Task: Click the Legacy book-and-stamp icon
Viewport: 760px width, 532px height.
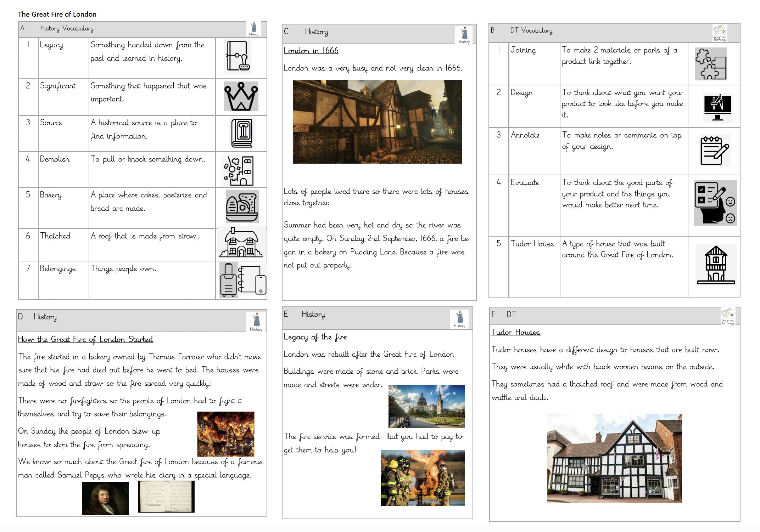Action: (x=238, y=56)
